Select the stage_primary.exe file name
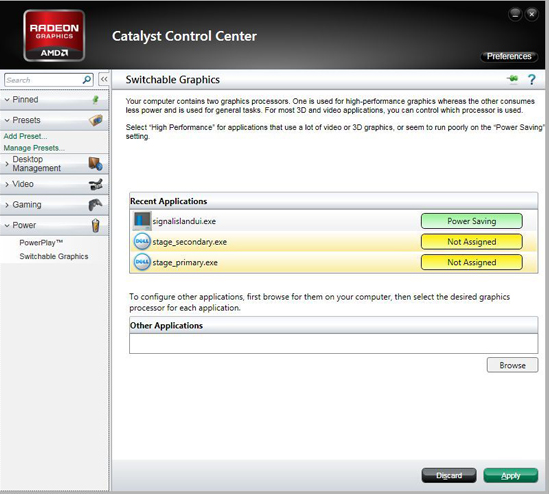 [185, 263]
